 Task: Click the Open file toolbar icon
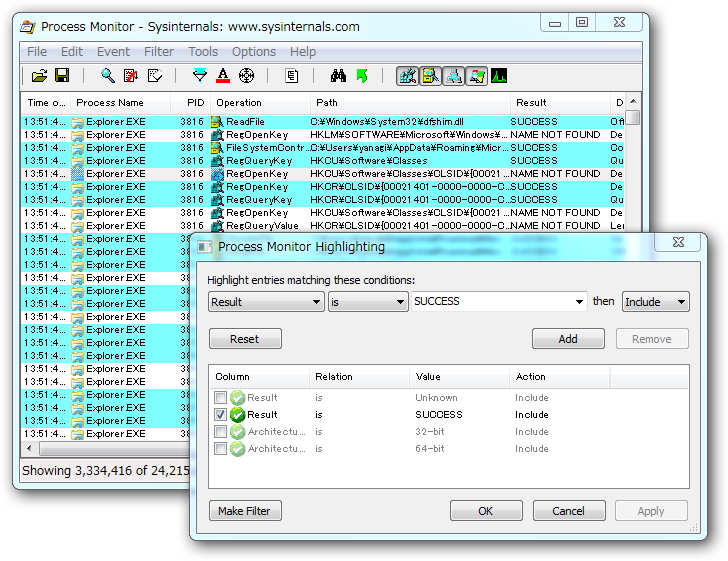point(39,76)
